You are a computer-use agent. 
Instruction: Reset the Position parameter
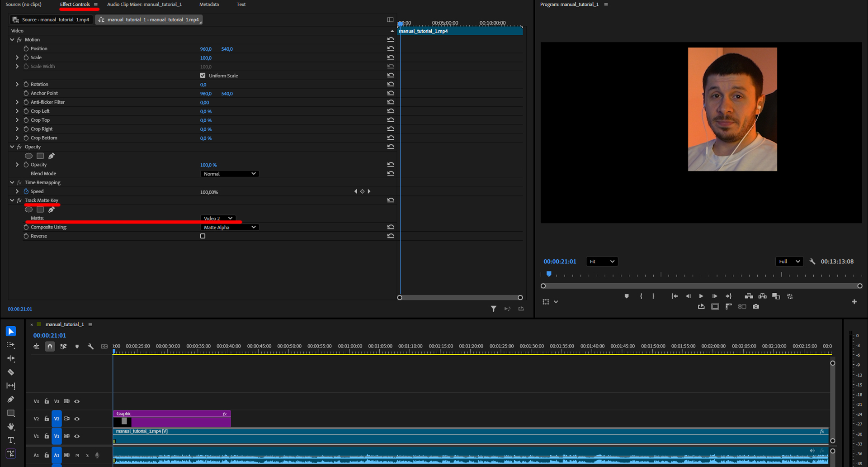[x=391, y=48]
